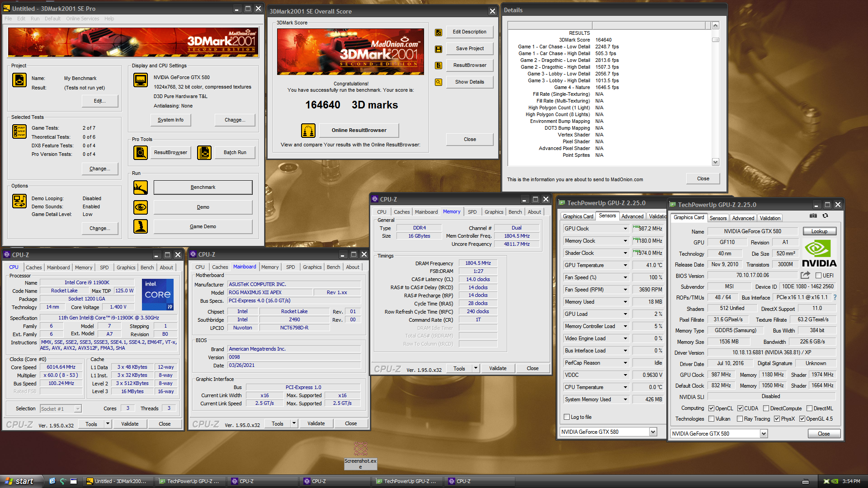Click the Options icon in 3DMark2001
Image resolution: width=868 pixels, height=488 pixels.
tap(19, 201)
